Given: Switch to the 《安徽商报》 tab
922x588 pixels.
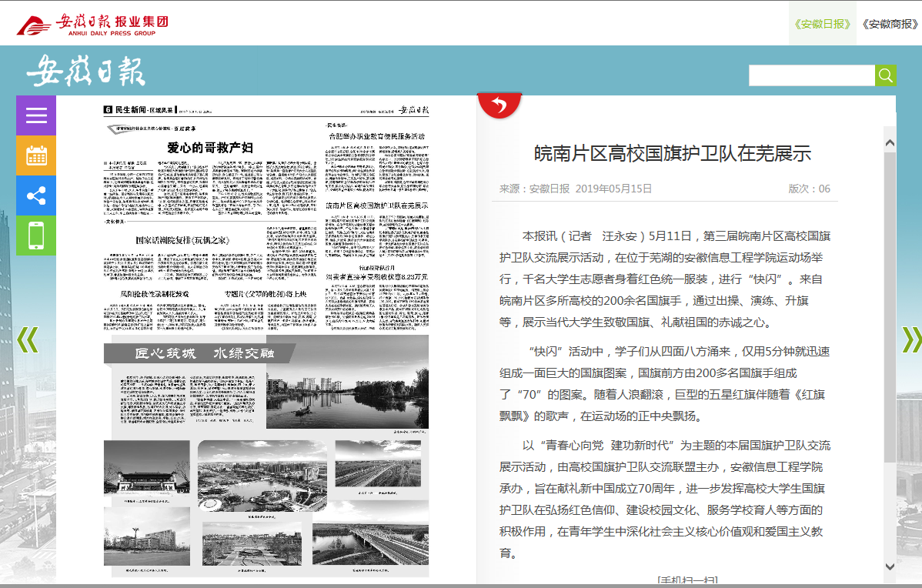Looking at the screenshot, I should click(x=890, y=23).
